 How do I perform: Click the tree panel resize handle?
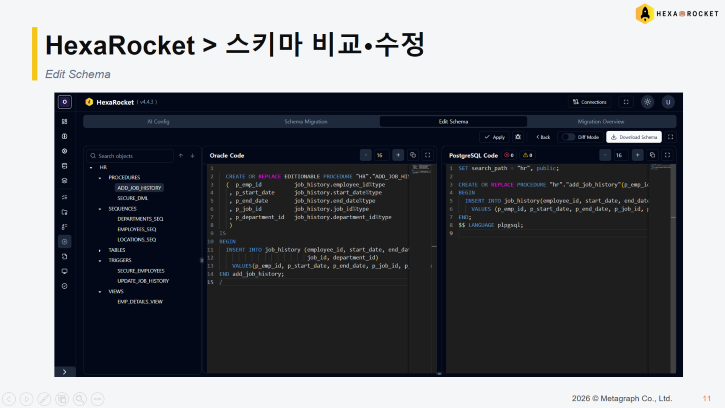pos(202,260)
